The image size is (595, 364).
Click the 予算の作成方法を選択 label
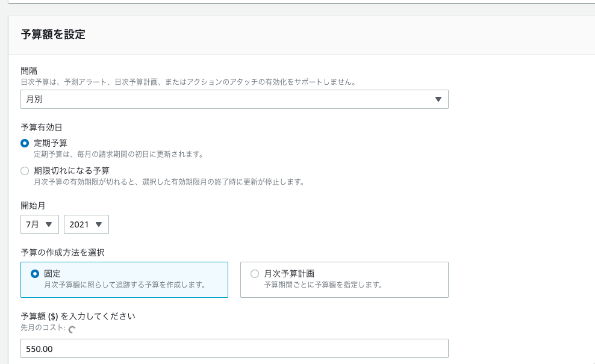tap(63, 253)
